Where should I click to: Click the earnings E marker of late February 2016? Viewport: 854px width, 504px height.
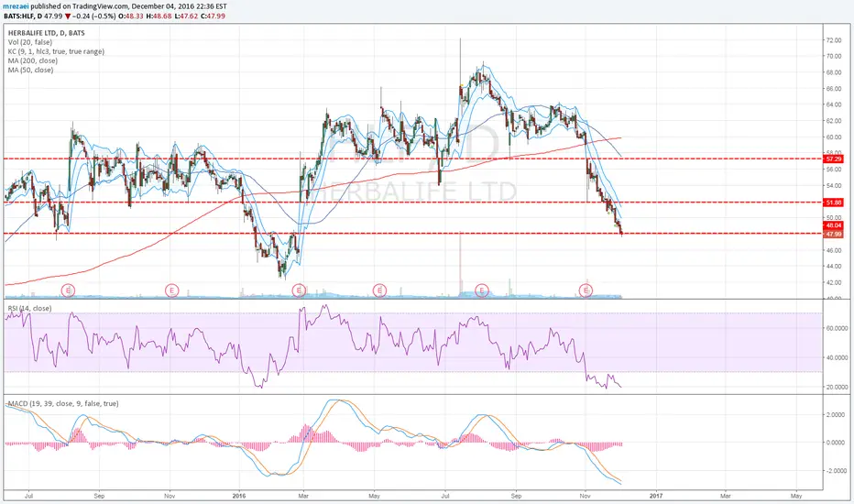tap(299, 290)
